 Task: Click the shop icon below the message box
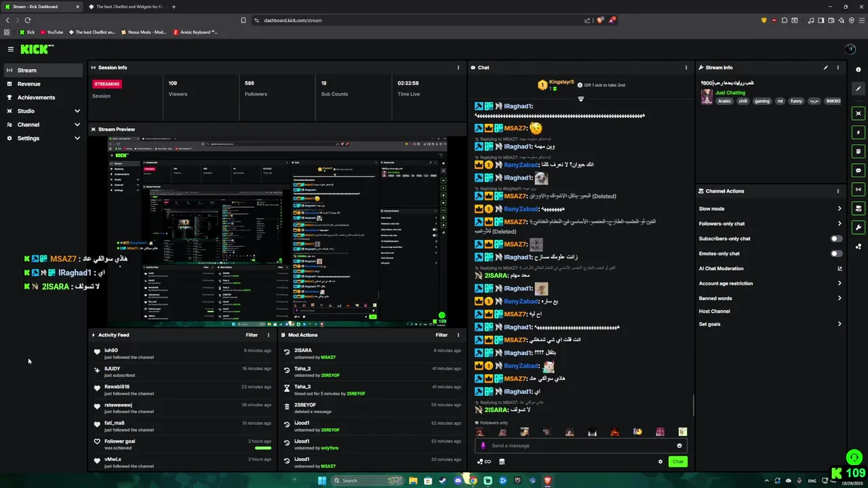click(502, 462)
